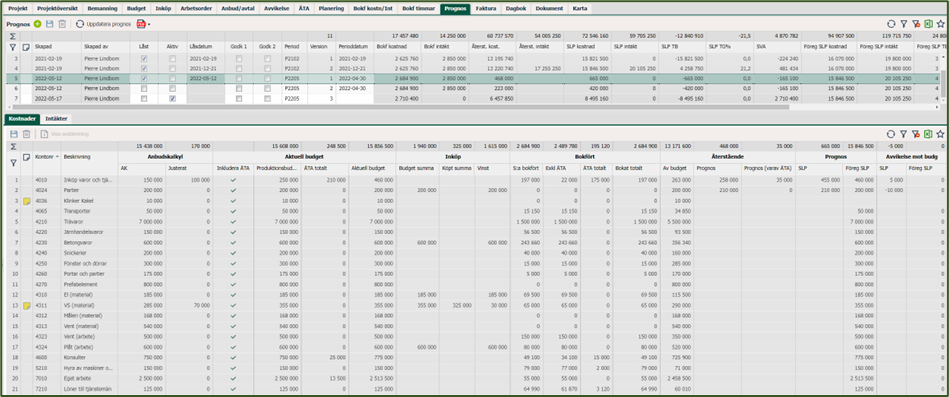
Task: Select the Betongvaror cost row
Action: point(474,243)
